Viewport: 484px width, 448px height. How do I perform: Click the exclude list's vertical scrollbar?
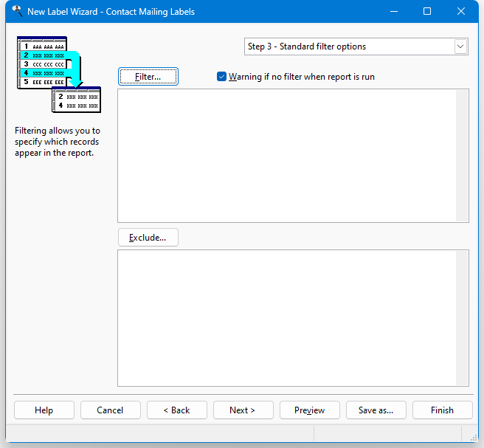[462, 317]
